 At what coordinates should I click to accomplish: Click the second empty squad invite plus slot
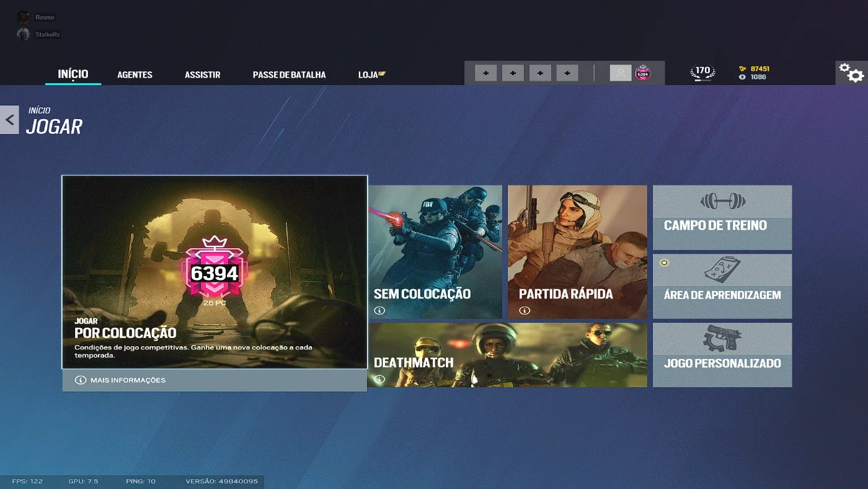513,73
